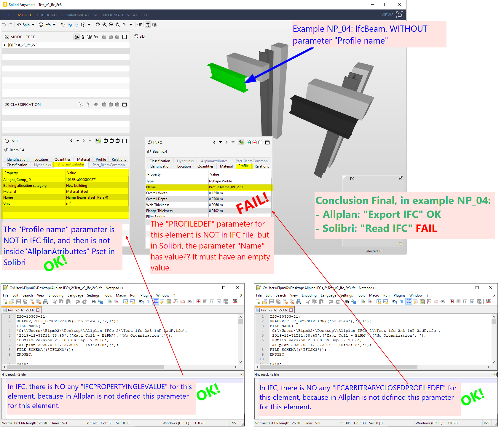Click New file icon in right Notepad++ toolbar
Viewport: 504px width, 430px height.
coord(258,302)
